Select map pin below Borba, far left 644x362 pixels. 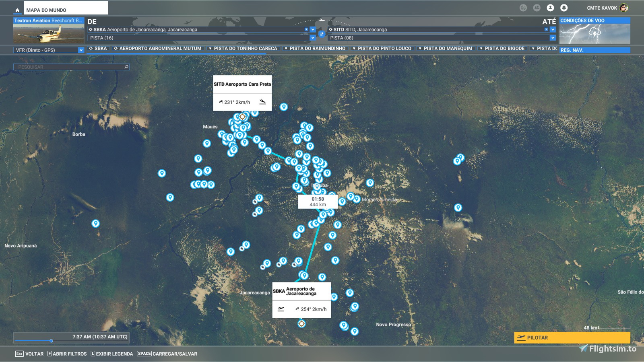click(95, 223)
